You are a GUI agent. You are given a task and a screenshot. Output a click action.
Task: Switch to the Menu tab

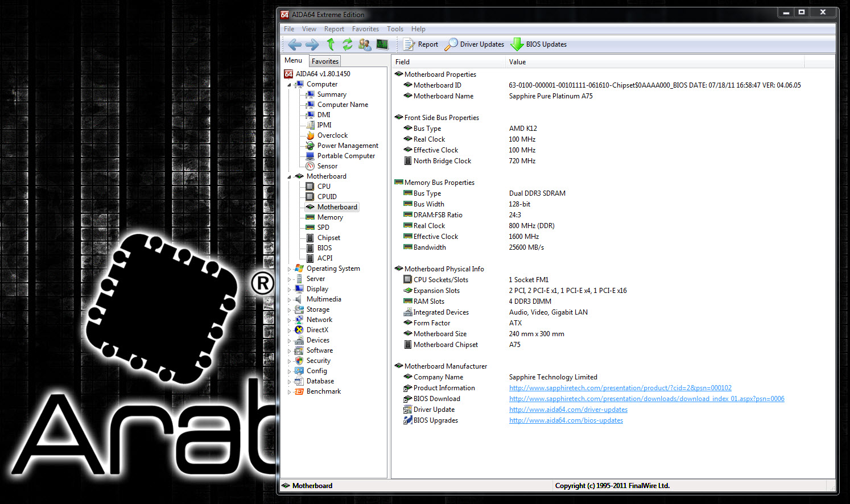pyautogui.click(x=294, y=60)
